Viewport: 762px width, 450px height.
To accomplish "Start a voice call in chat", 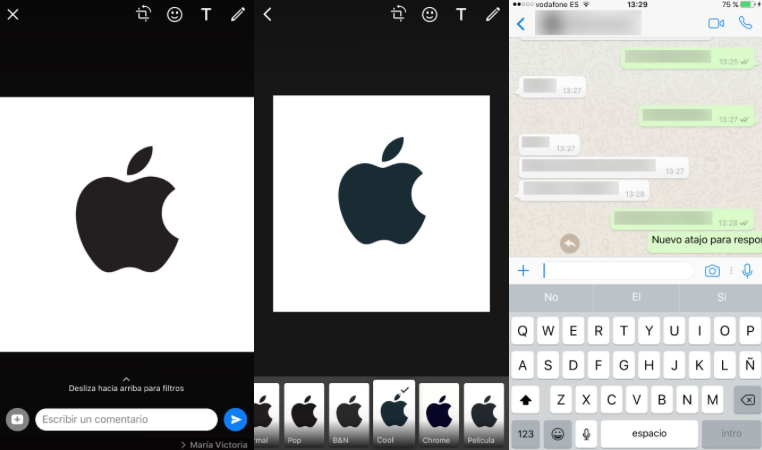I will pos(745,23).
